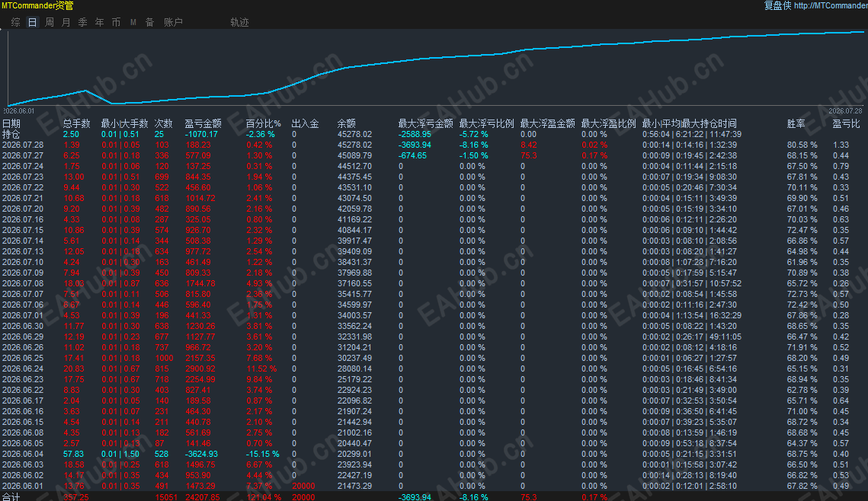This screenshot has height=501, width=868.
Task: Click the 次数 column header
Action: click(163, 123)
